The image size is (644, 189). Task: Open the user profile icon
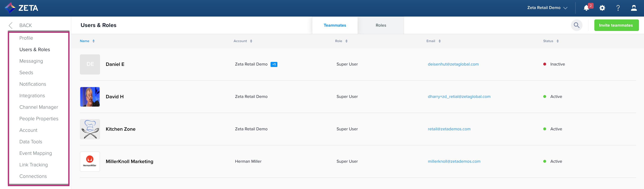(634, 8)
